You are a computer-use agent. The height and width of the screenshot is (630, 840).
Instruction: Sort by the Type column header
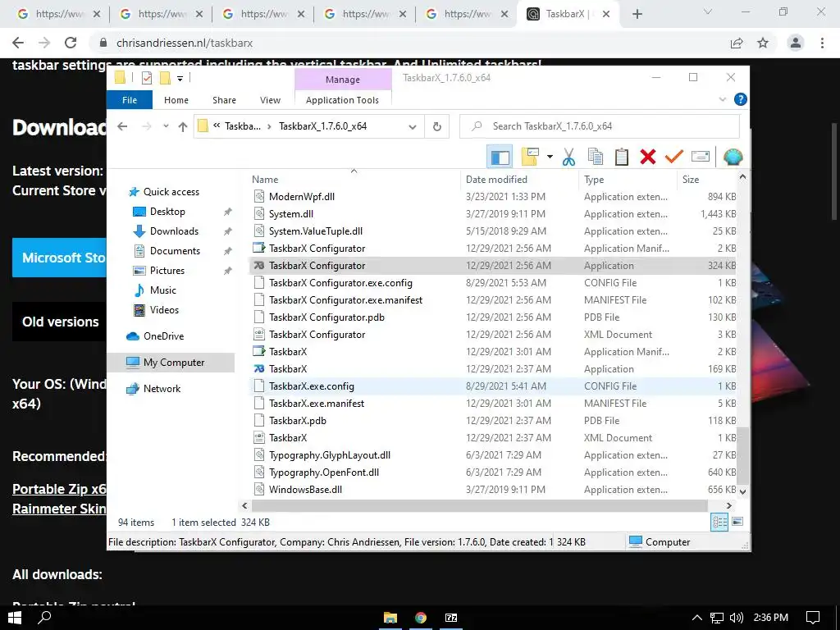[x=628, y=180]
